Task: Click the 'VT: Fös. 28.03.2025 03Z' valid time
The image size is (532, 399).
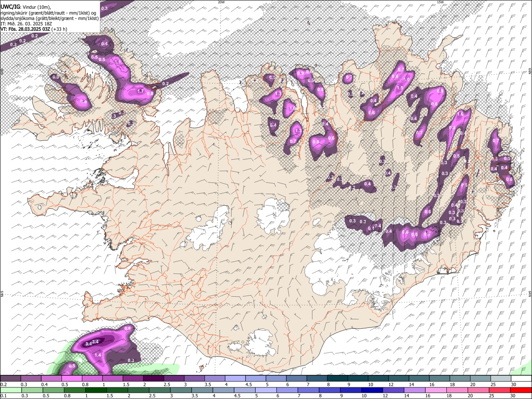Action: pyautogui.click(x=25, y=29)
